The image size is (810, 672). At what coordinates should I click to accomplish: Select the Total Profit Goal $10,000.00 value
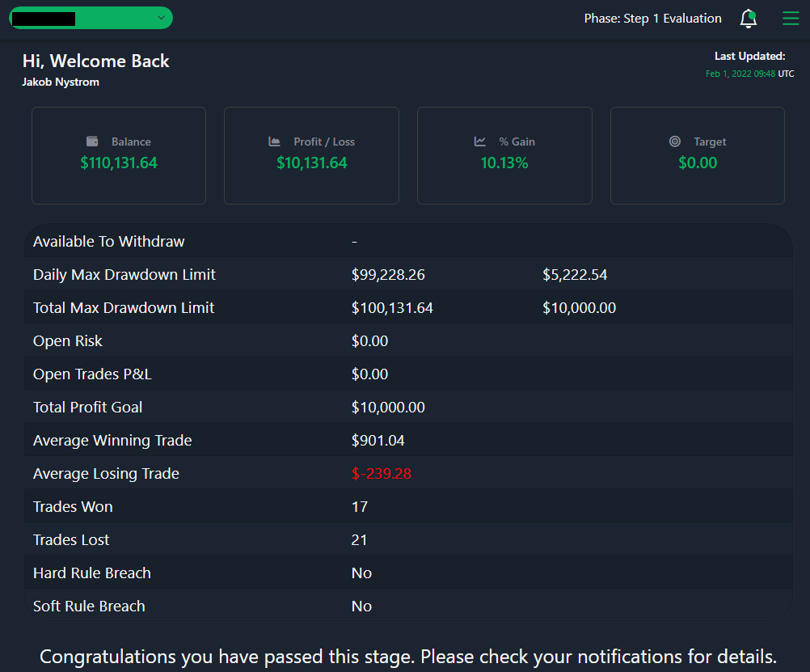[x=388, y=408]
